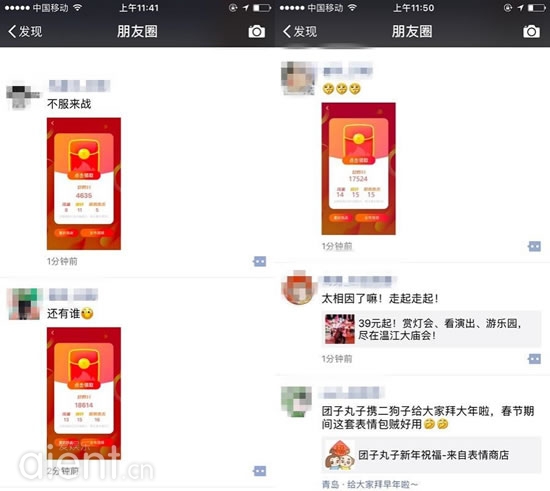Tap camera icon in left screen header
The image size is (550, 491).
coord(257,32)
